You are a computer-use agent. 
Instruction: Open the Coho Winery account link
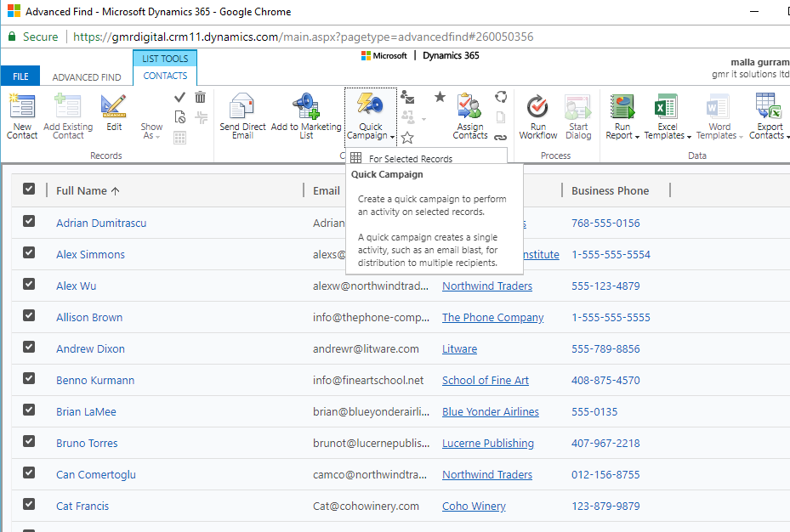click(x=474, y=506)
